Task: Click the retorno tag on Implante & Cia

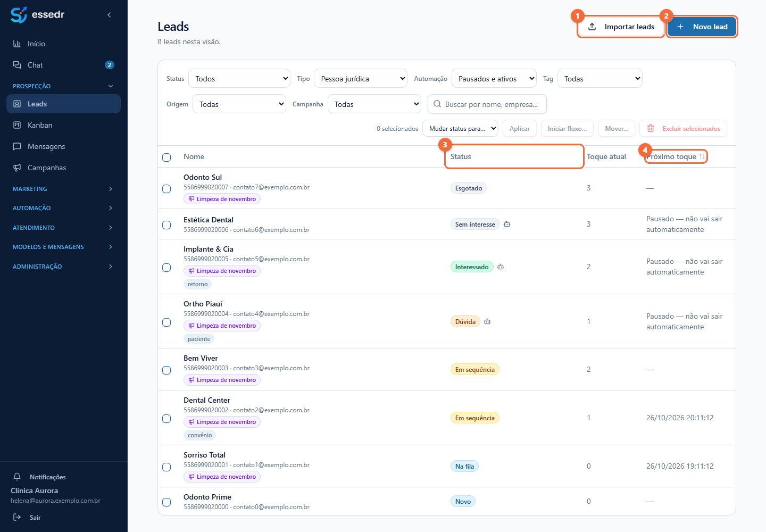Action: pyautogui.click(x=198, y=284)
